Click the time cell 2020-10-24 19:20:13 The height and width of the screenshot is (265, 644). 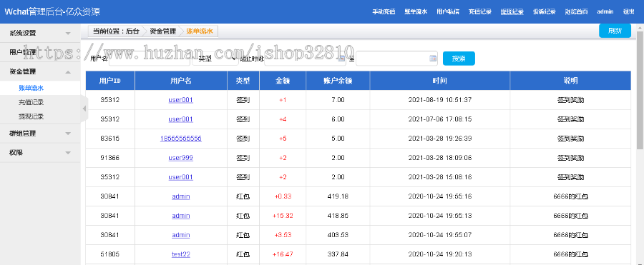click(440, 254)
